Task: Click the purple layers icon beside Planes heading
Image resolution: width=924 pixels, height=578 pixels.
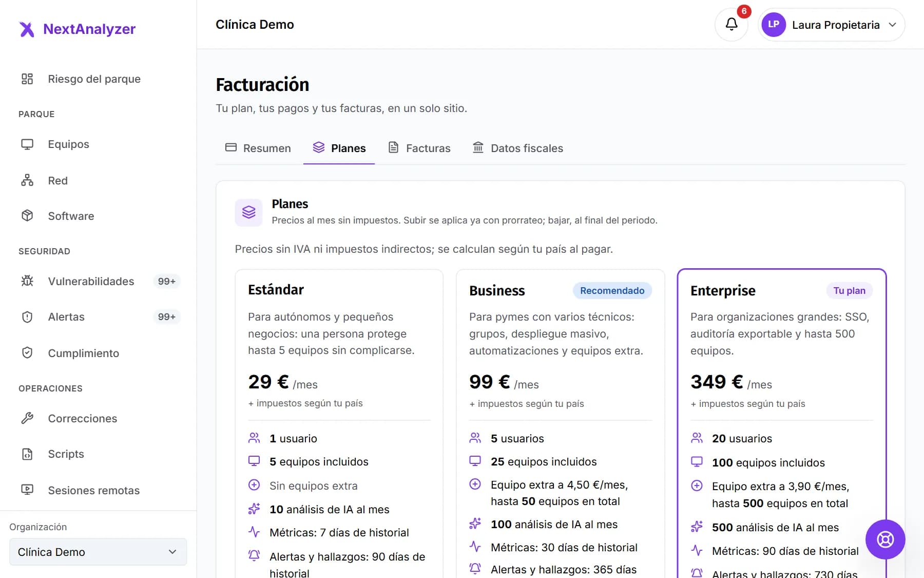Action: [x=249, y=212]
